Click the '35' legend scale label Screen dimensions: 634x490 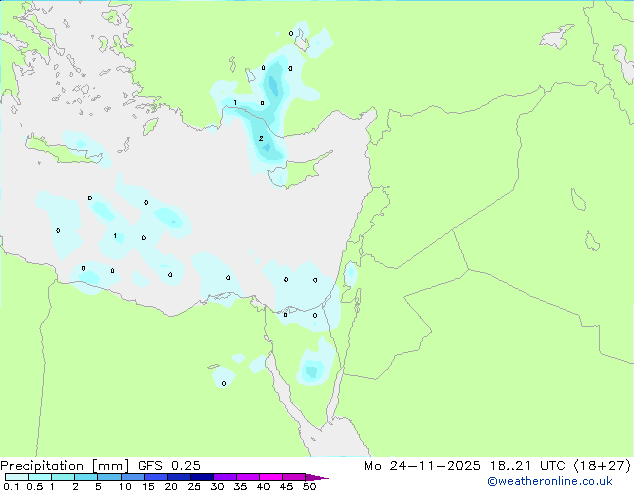coord(240,486)
